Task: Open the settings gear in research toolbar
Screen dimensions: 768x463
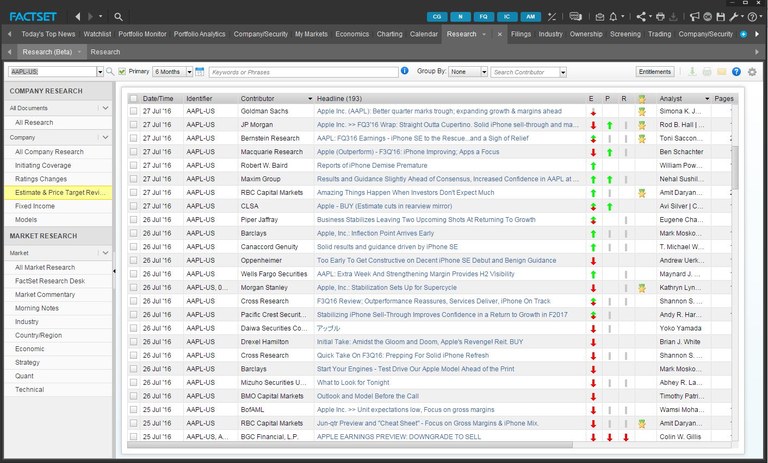Action: [x=752, y=72]
